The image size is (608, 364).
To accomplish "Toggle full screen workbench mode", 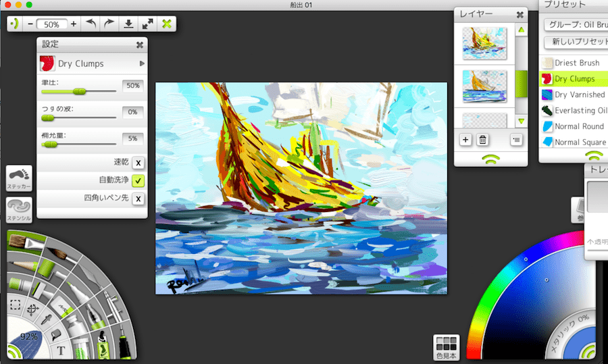I will click(147, 24).
